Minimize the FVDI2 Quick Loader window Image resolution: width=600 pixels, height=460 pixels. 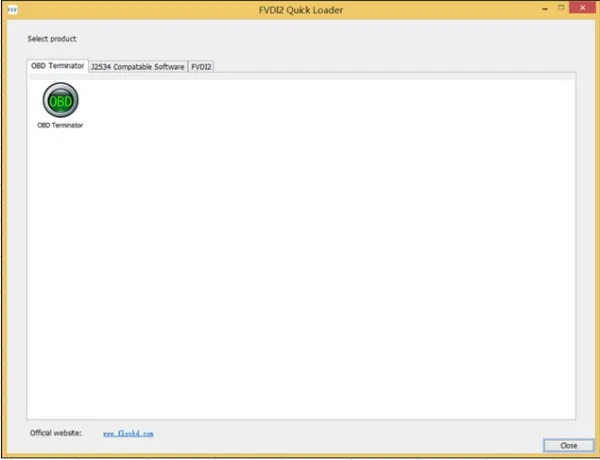545,8
